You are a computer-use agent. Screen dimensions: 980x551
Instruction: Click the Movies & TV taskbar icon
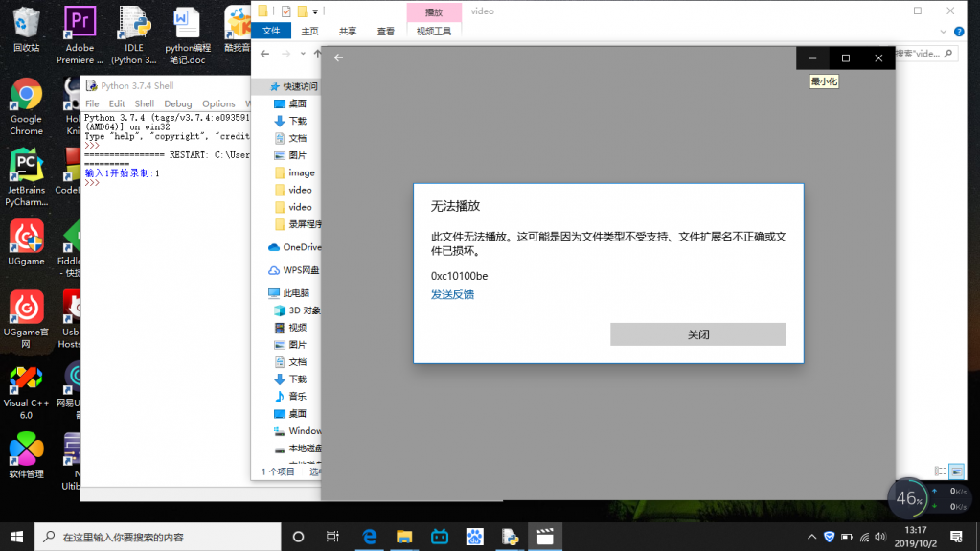click(x=545, y=537)
